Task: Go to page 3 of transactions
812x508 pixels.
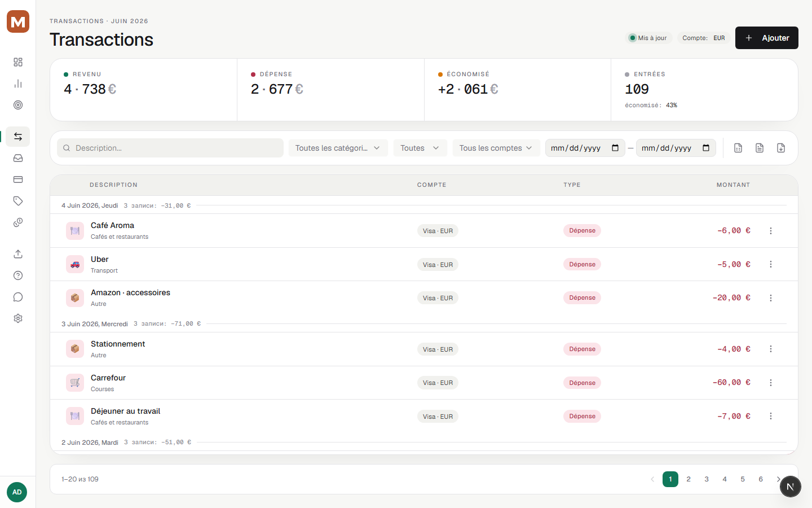Action: tap(707, 479)
